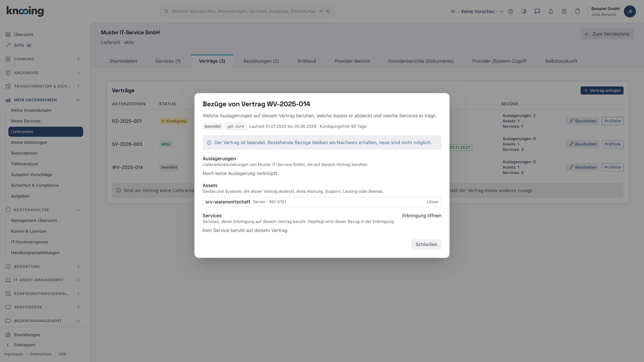Click the IT-Asset-Management laptop icon
Image resolution: width=644 pixels, height=362 pixels.
[8, 280]
